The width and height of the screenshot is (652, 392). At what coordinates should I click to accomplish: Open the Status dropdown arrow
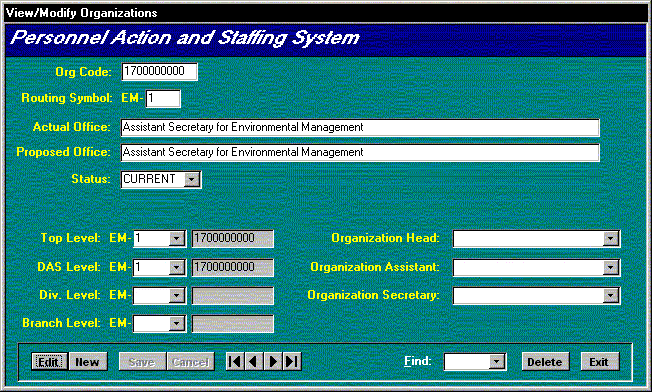click(192, 180)
